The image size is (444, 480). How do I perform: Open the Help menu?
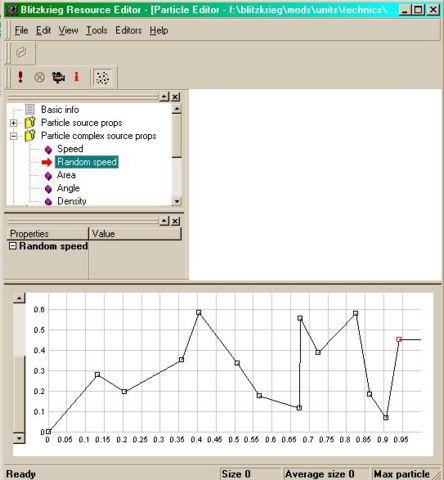(159, 30)
